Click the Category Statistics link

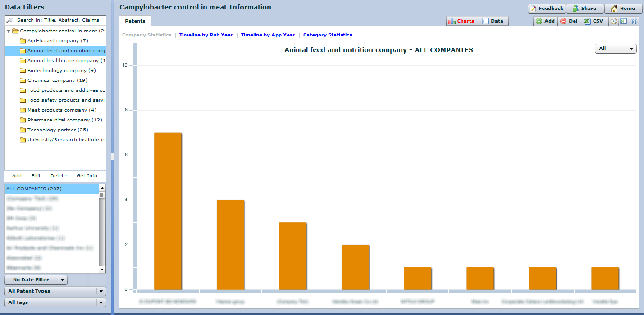click(327, 35)
